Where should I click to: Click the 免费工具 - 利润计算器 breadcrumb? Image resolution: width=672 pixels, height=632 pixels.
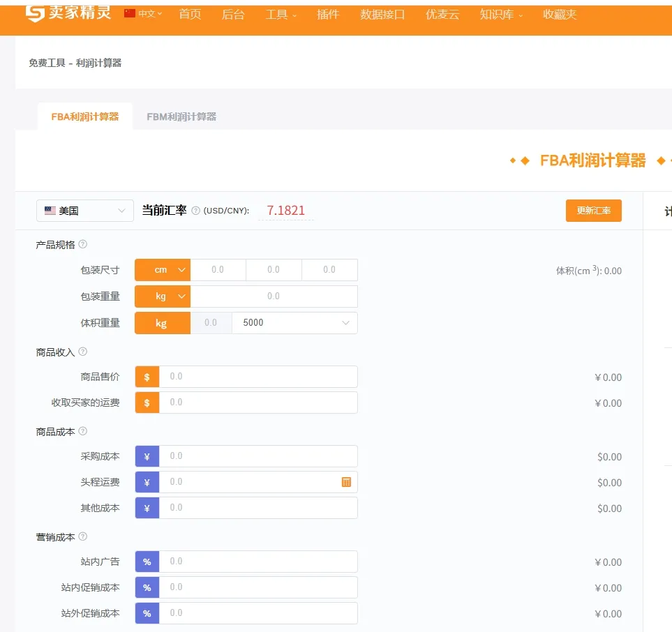pos(75,63)
